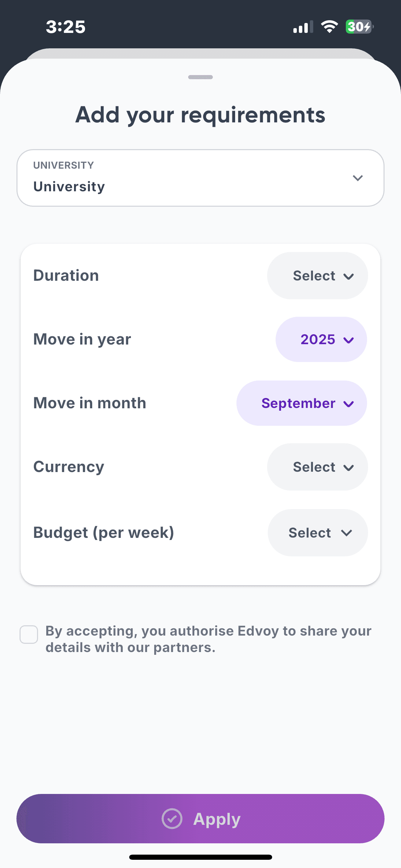Screen dimensions: 401x868
Task: Tap the cellular signal bars icon
Action: tap(303, 27)
